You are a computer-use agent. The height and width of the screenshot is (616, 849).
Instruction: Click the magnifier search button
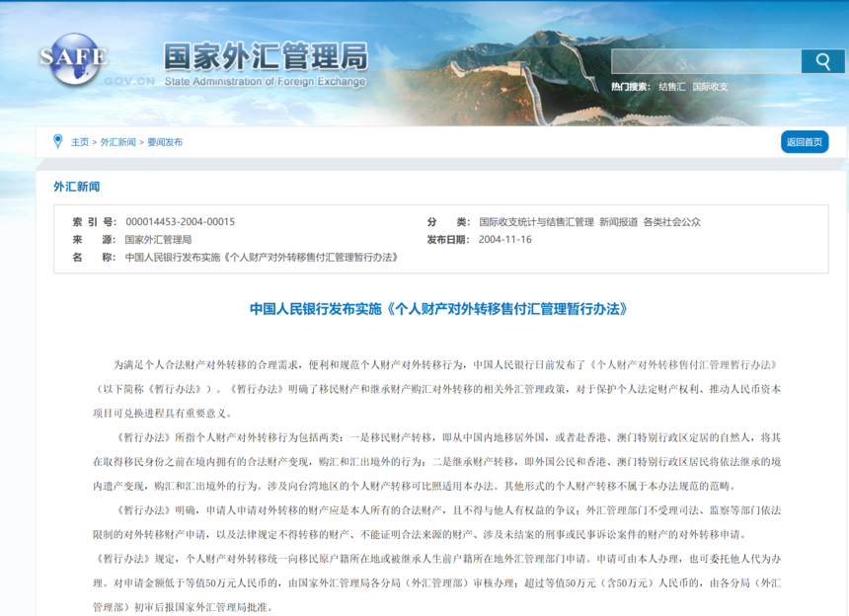pyautogui.click(x=822, y=62)
